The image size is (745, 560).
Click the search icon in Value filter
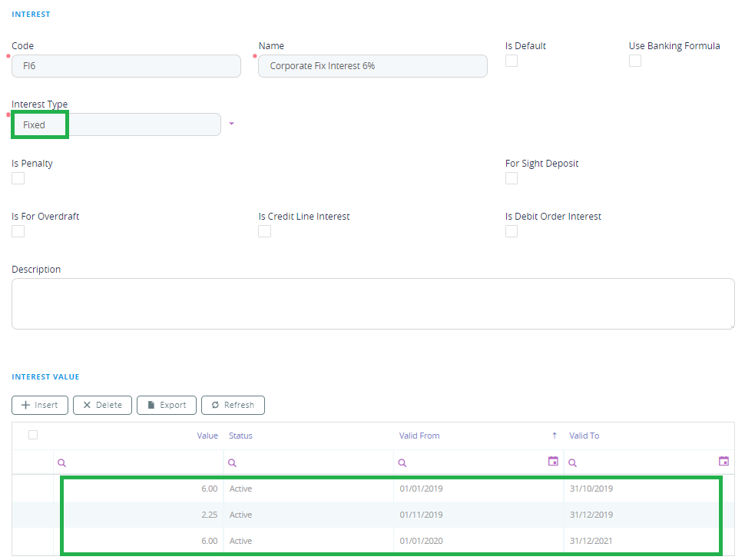tap(62, 463)
